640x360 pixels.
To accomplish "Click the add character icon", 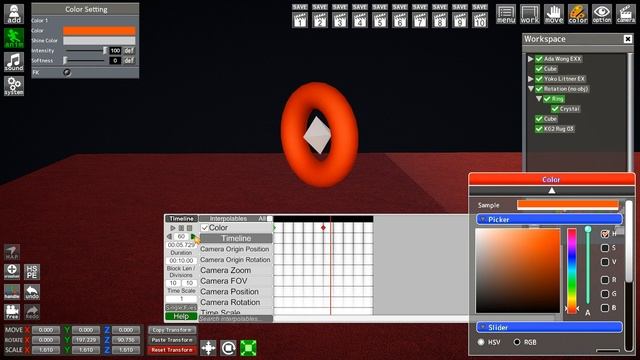I will pyautogui.click(x=14, y=14).
